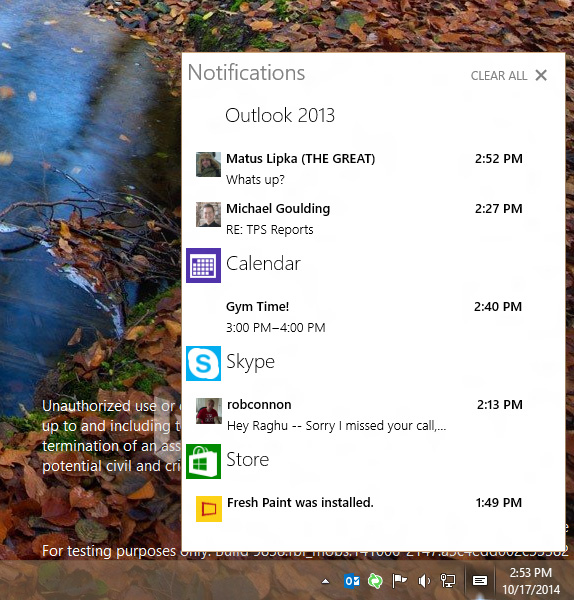
Task: Click CLEAR ALL notifications
Action: click(499, 76)
